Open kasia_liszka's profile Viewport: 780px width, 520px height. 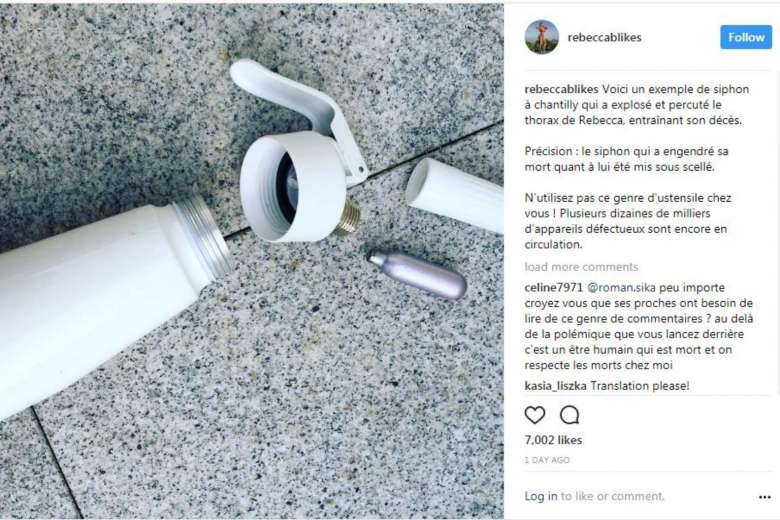(x=555, y=386)
